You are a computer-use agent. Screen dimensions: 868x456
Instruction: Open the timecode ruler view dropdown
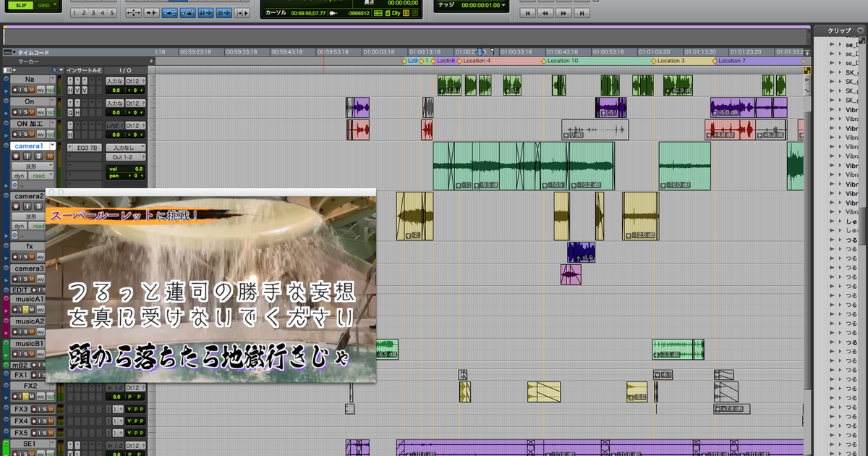[9, 53]
